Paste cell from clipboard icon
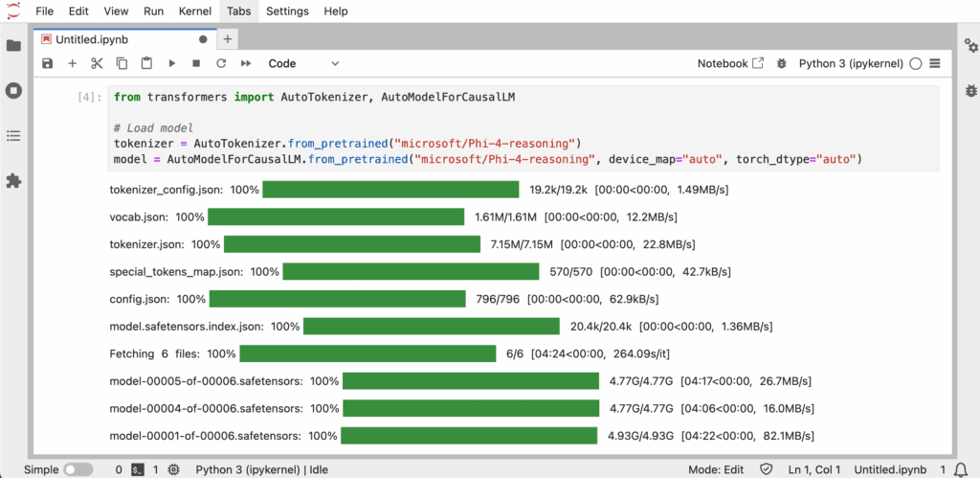The image size is (980, 478). point(146,63)
